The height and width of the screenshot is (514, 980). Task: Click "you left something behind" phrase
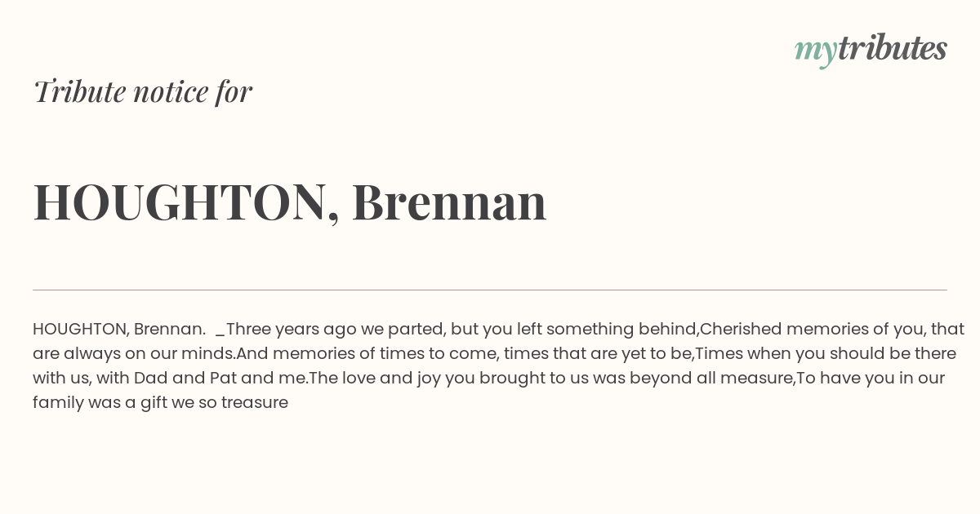(589, 329)
